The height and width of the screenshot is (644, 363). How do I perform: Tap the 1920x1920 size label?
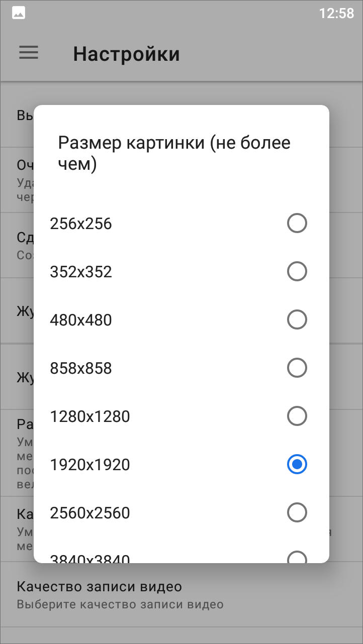90,465
